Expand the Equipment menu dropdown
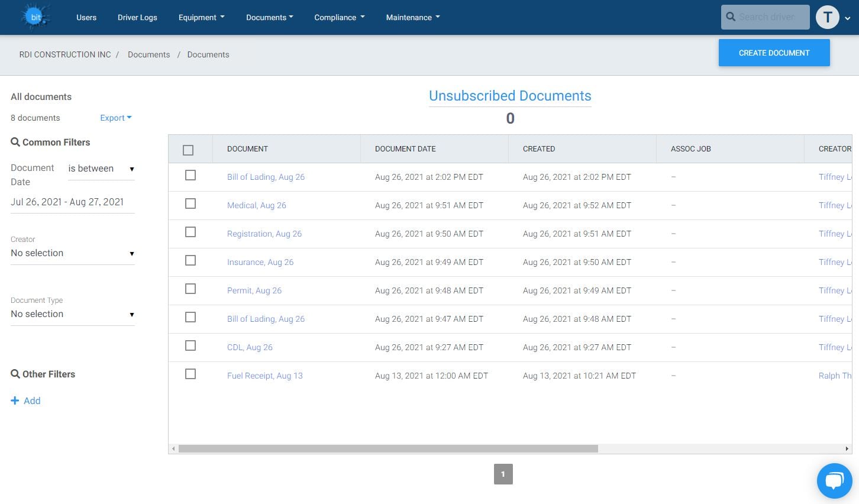 pos(201,17)
